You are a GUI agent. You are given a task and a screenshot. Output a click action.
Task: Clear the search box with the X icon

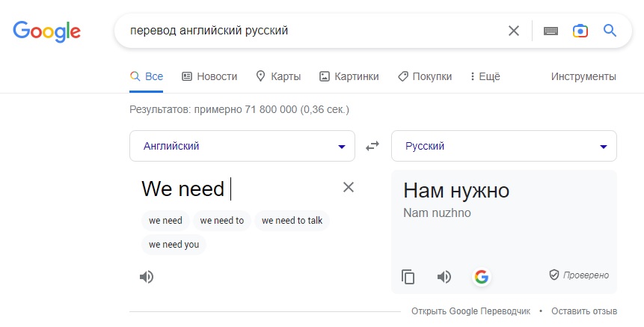tap(513, 31)
